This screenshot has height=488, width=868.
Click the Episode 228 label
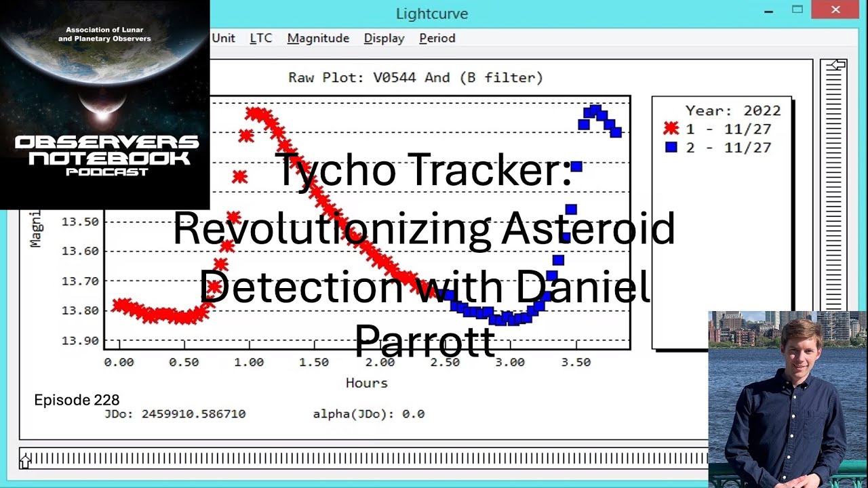tap(77, 401)
